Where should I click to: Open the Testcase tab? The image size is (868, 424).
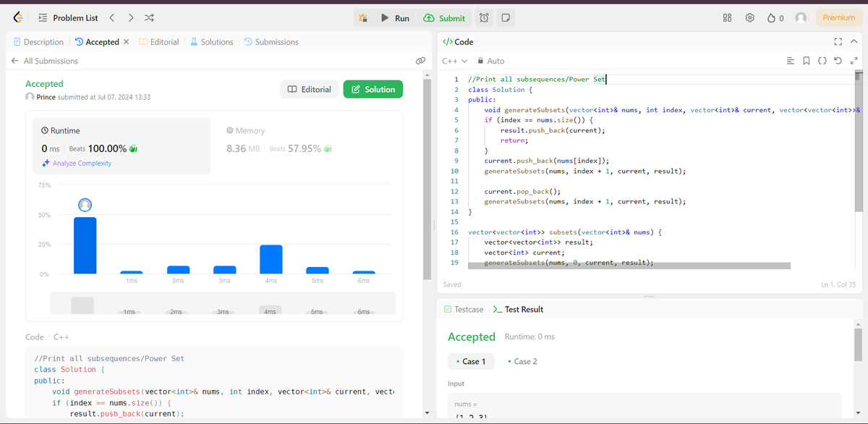(463, 309)
